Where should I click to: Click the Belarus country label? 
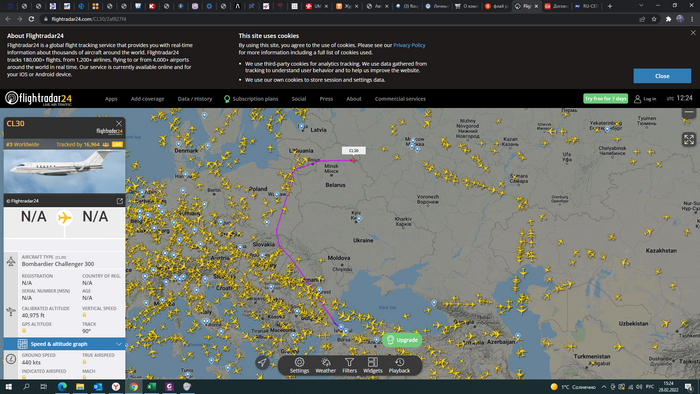coord(335,185)
